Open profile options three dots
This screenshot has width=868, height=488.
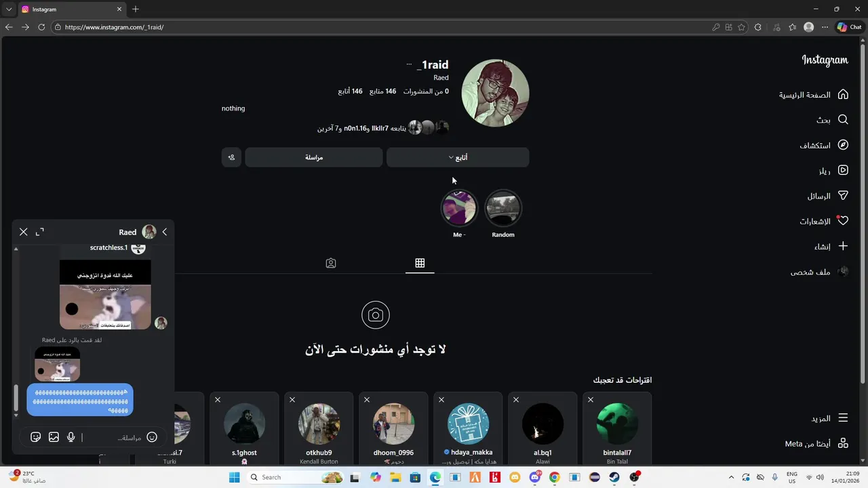409,64
